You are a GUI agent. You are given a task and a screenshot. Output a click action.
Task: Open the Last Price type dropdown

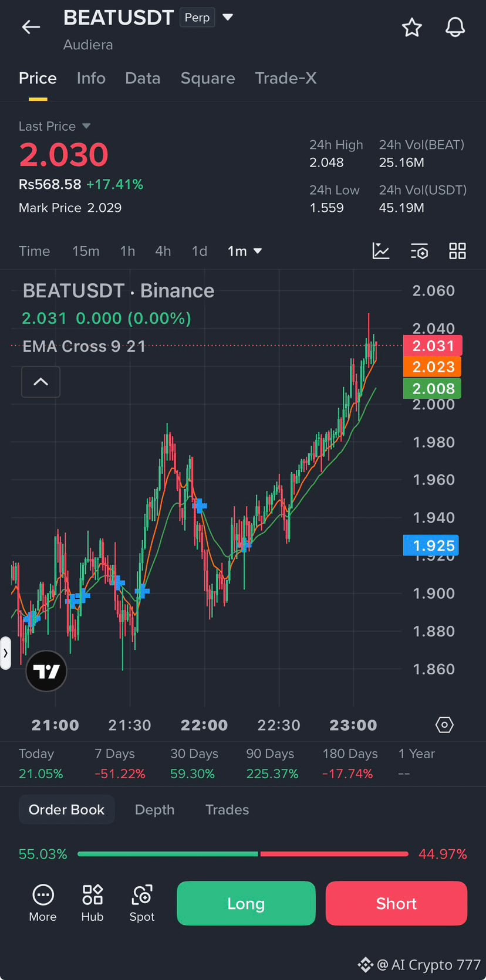[x=86, y=126]
